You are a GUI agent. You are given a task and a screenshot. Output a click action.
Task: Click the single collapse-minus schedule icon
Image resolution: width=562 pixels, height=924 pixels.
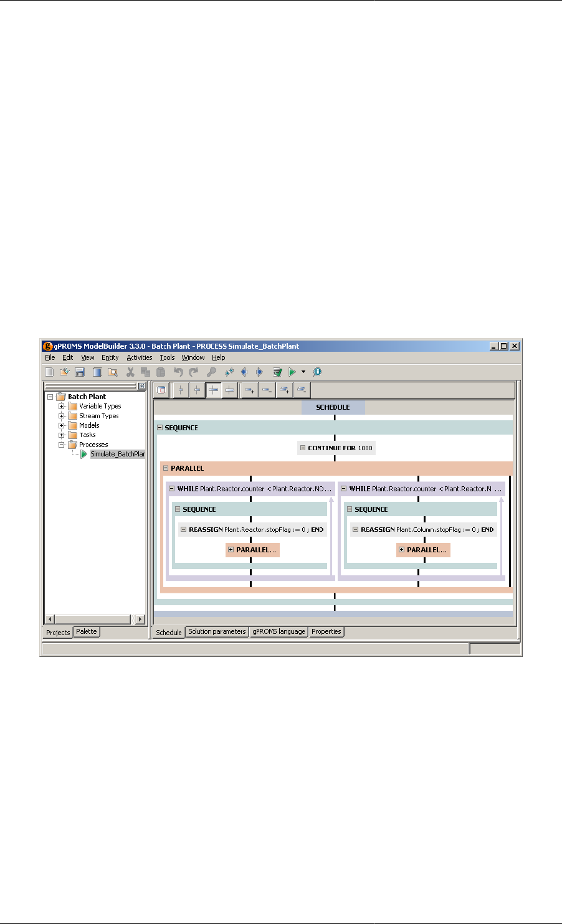[x=267, y=390]
